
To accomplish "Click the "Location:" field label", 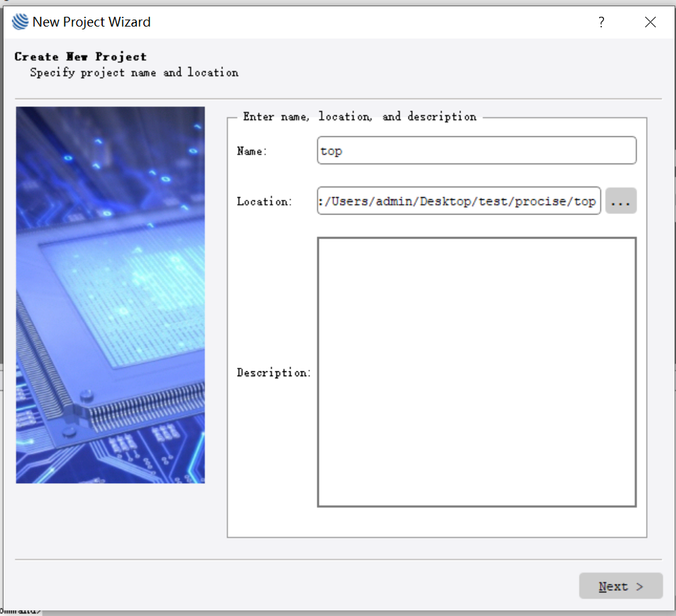I will 264,201.
